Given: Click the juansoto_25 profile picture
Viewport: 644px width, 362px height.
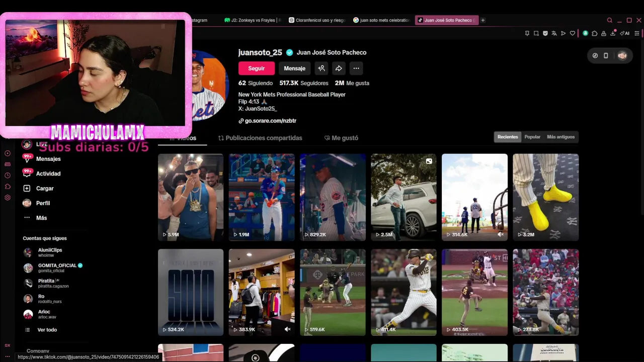Looking at the screenshot, I should point(210,85).
